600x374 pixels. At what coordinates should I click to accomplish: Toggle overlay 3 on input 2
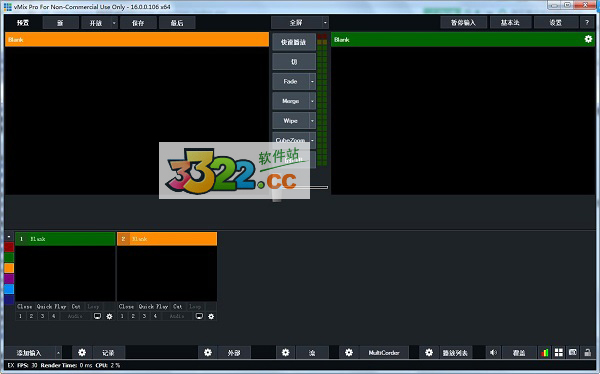[x=144, y=316]
